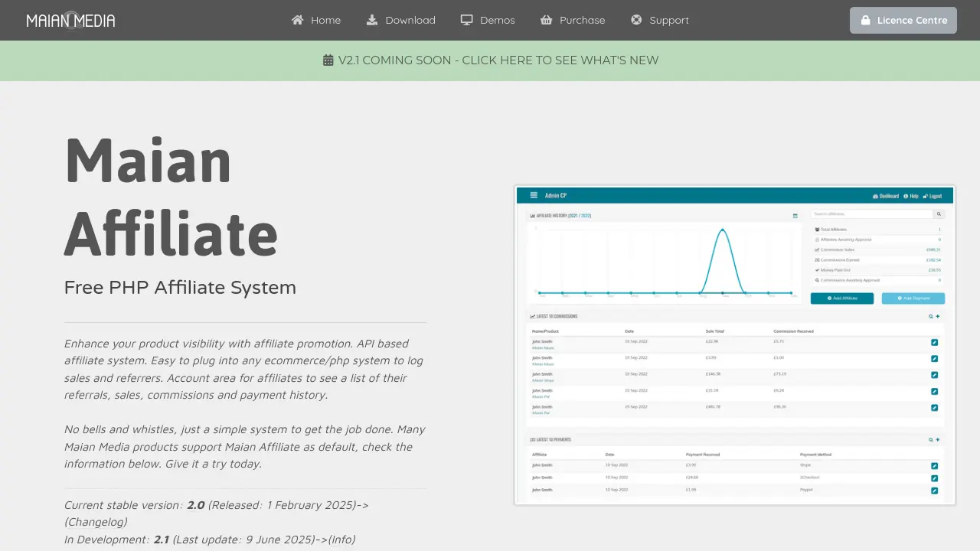The image size is (980, 551).
Task: Click the V2.1 coming soon banner
Action: click(x=490, y=60)
